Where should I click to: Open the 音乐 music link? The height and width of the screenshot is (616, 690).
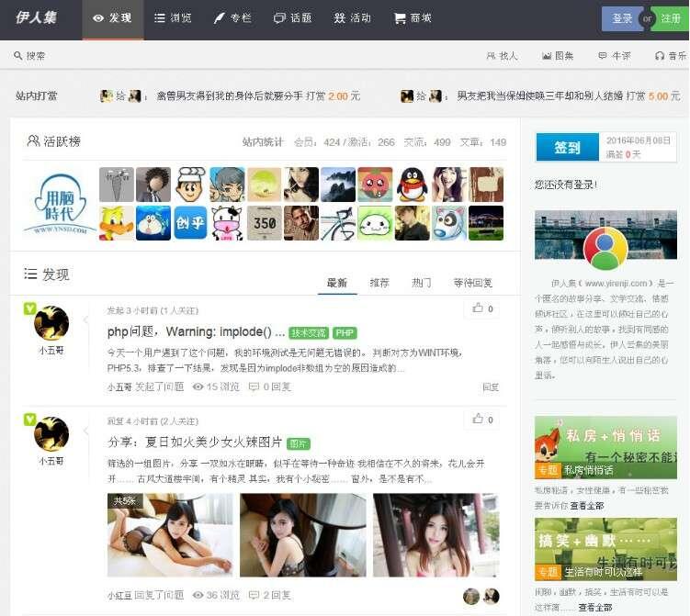click(671, 56)
